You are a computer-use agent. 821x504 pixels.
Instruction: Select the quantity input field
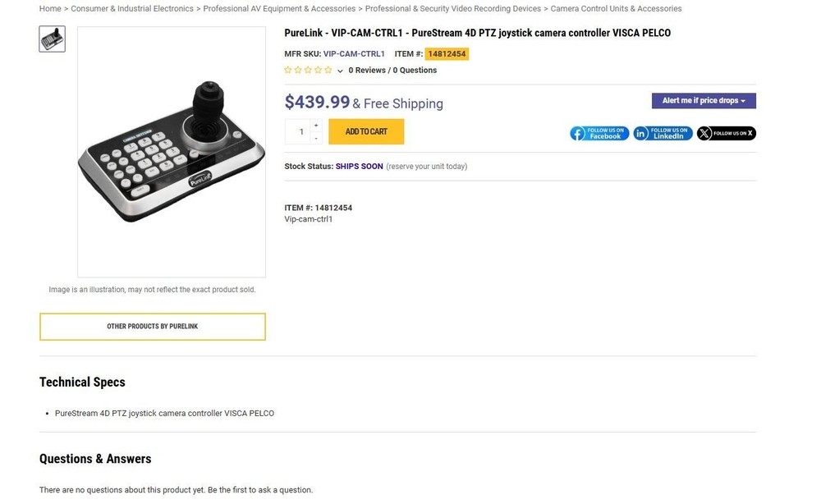point(300,131)
